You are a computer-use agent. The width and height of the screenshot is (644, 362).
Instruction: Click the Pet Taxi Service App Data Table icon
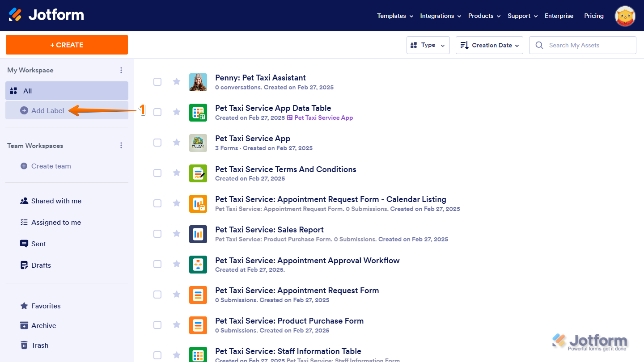coord(198,112)
